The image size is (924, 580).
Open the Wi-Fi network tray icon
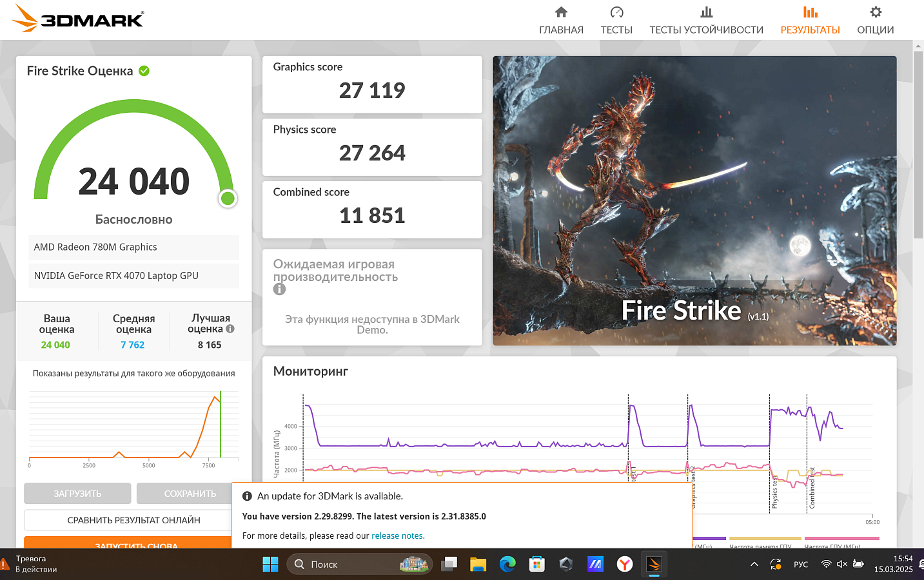826,565
